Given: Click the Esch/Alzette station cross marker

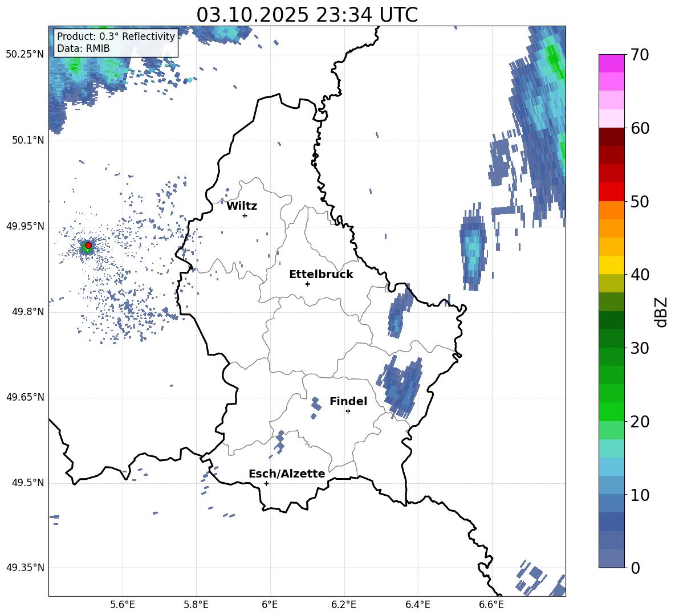Looking at the screenshot, I should coord(266,483).
